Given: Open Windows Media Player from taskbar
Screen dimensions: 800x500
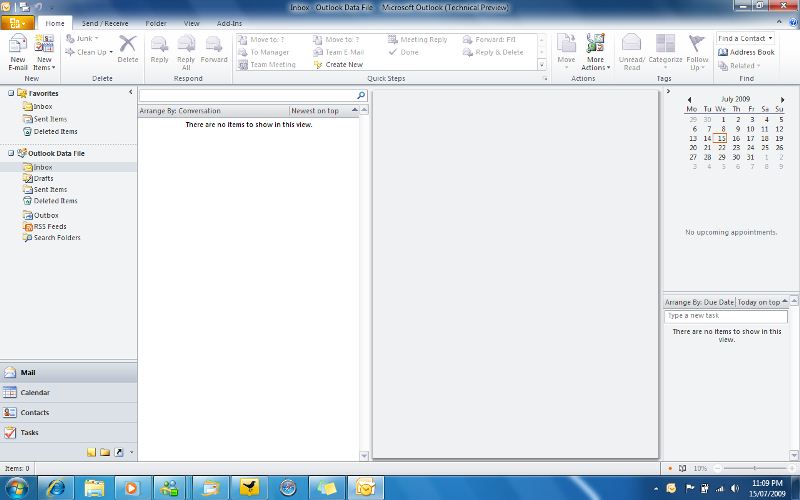Looking at the screenshot, I should (132, 488).
